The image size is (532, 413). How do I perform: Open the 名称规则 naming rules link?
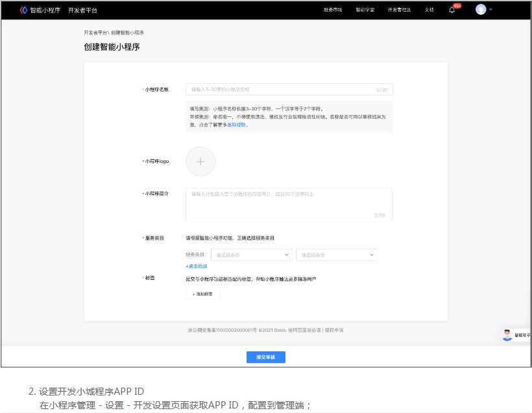(236, 125)
